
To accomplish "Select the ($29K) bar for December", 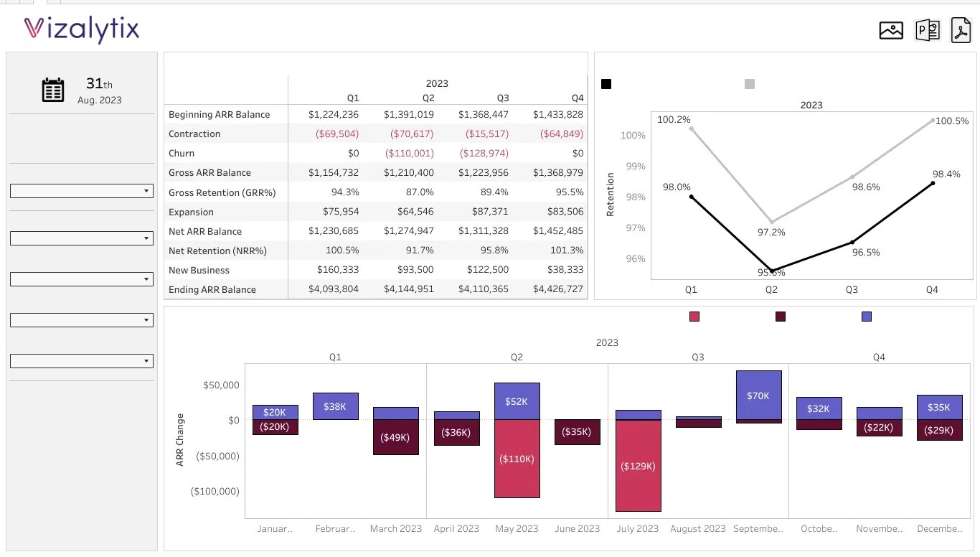I will pos(940,430).
